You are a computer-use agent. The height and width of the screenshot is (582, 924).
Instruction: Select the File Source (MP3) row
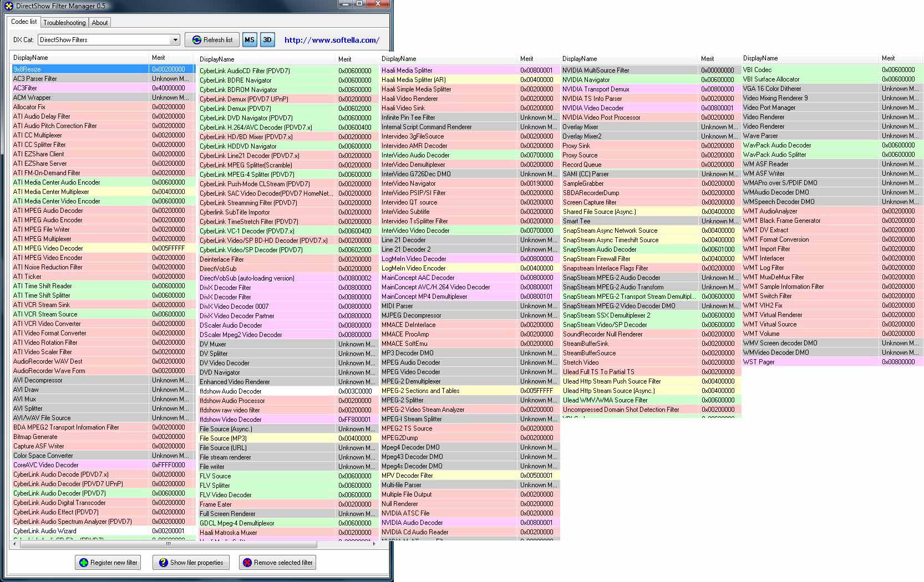(x=287, y=438)
